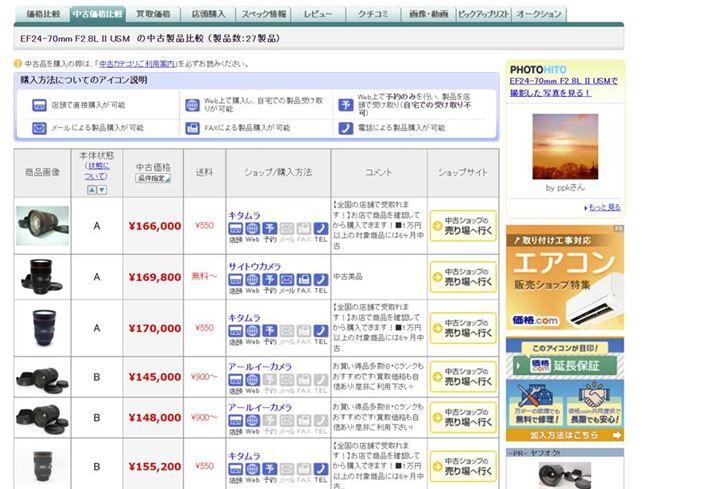Click the TEL icon in the ¥166,000 row

point(320,229)
